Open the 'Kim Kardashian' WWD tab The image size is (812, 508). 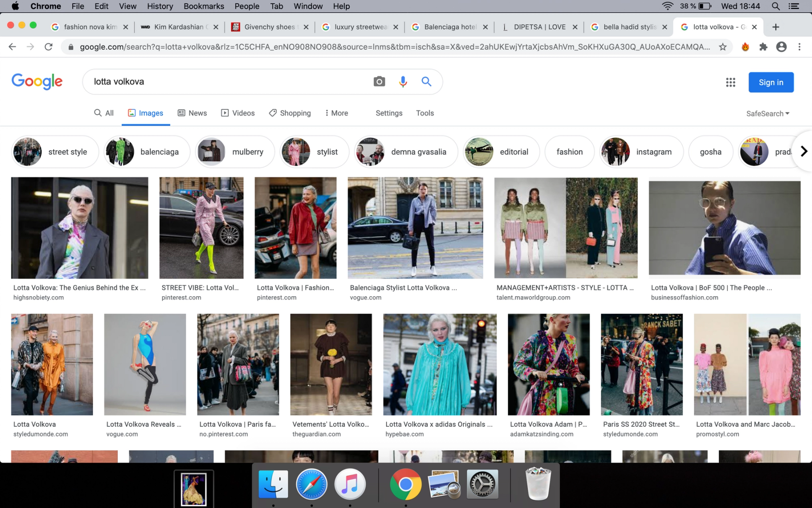click(x=180, y=27)
